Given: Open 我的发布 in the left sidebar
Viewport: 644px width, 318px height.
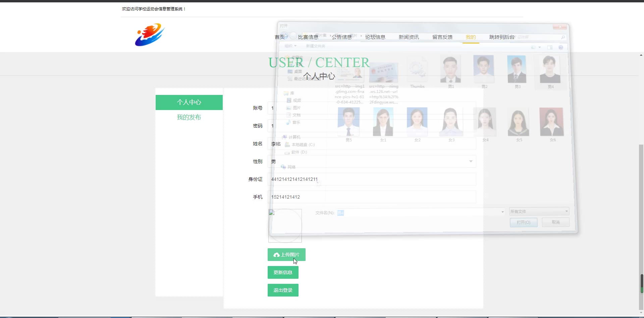Looking at the screenshot, I should (x=189, y=117).
